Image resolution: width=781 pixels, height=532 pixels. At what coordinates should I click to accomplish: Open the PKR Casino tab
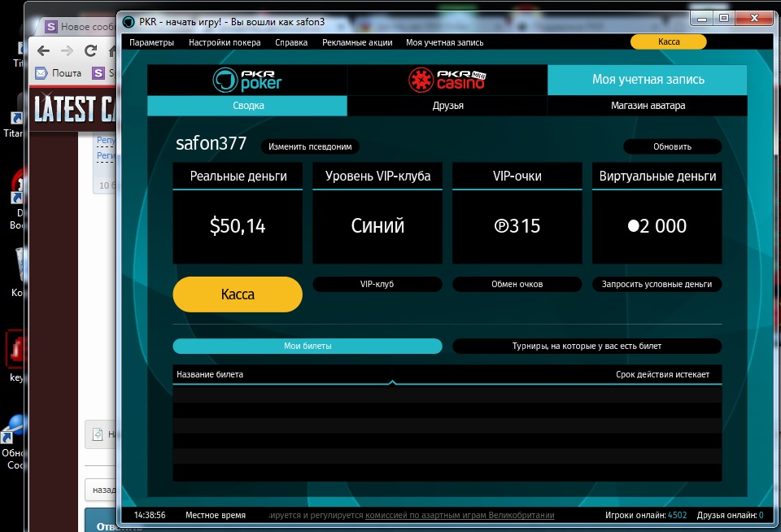pyautogui.click(x=447, y=80)
